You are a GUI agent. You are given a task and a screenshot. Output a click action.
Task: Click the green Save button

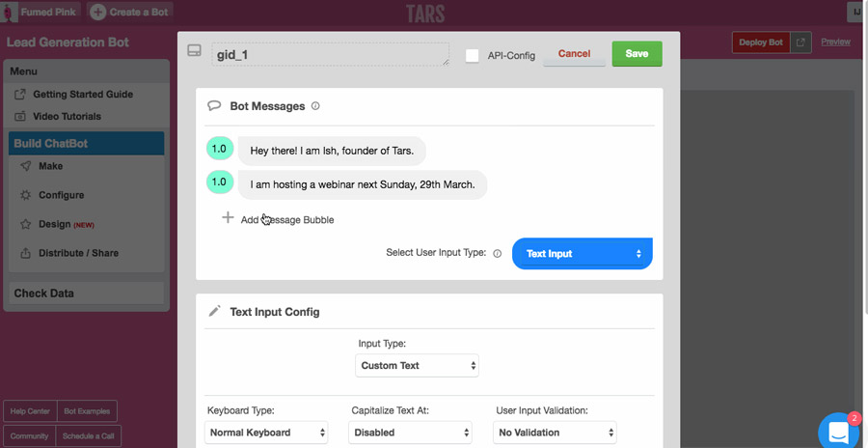coord(637,54)
